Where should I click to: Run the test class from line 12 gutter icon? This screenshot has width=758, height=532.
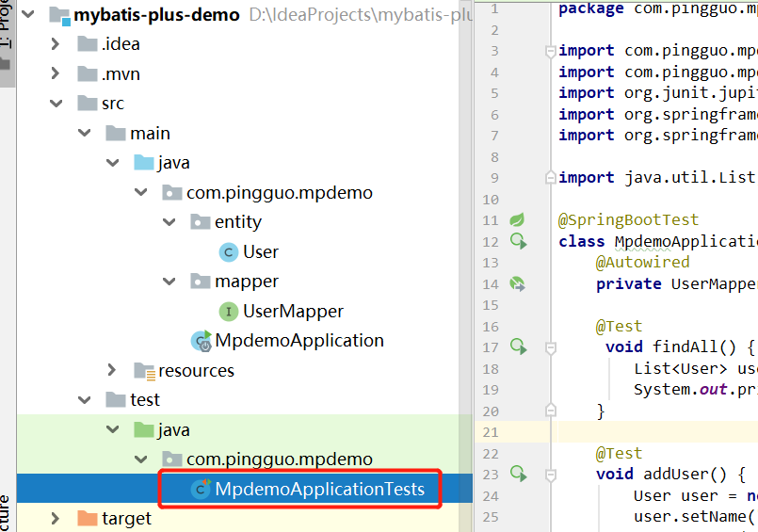(x=518, y=241)
